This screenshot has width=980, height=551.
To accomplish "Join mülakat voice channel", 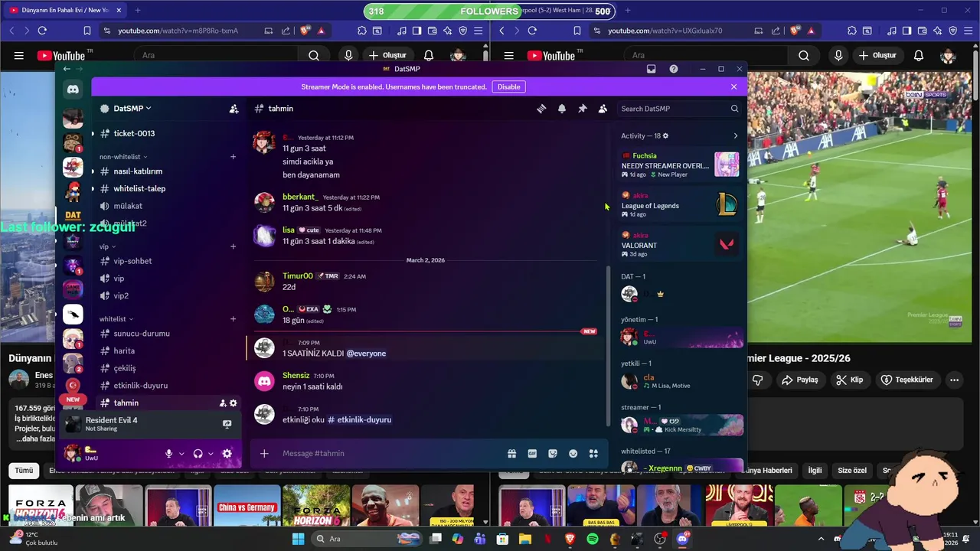I will coord(168,206).
